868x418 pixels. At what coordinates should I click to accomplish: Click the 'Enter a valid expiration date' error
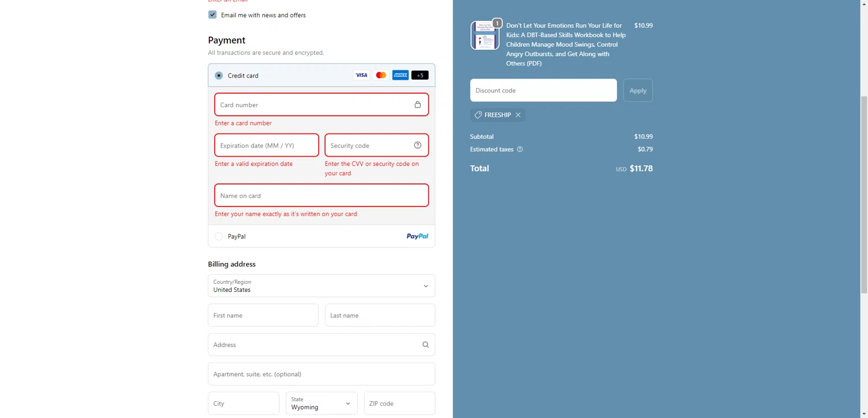tap(253, 164)
